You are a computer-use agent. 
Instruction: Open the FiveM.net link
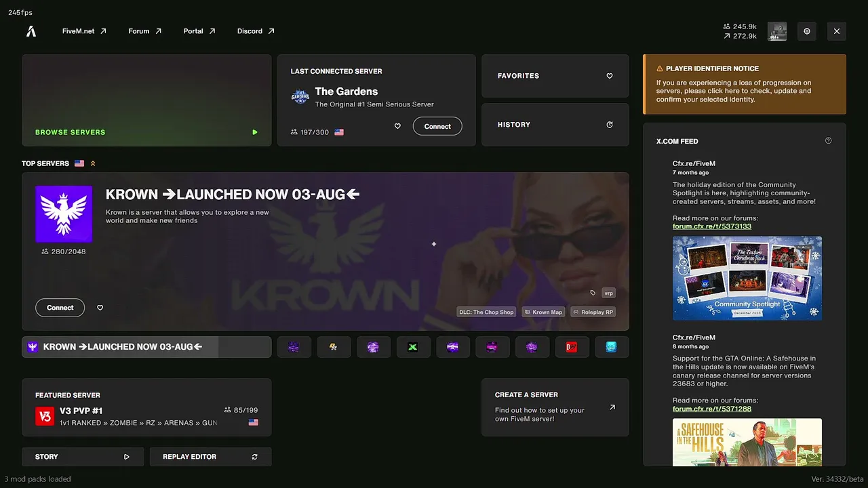pyautogui.click(x=84, y=31)
